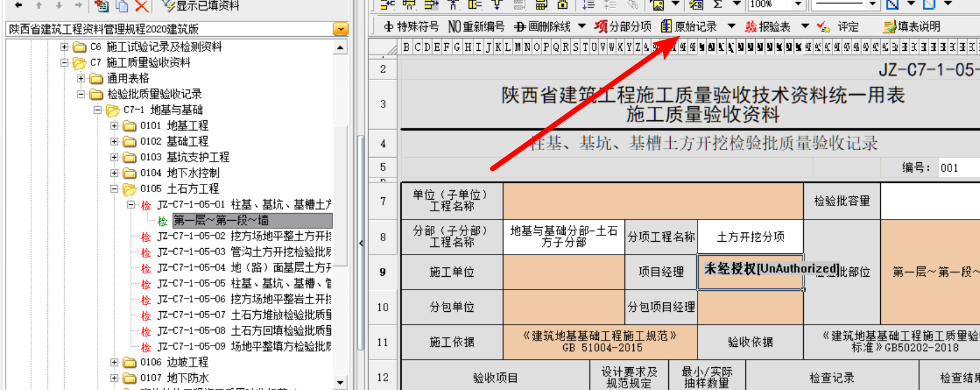Open 填表说明 form filling instructions
Viewport: 980px width, 390px height.
click(912, 27)
